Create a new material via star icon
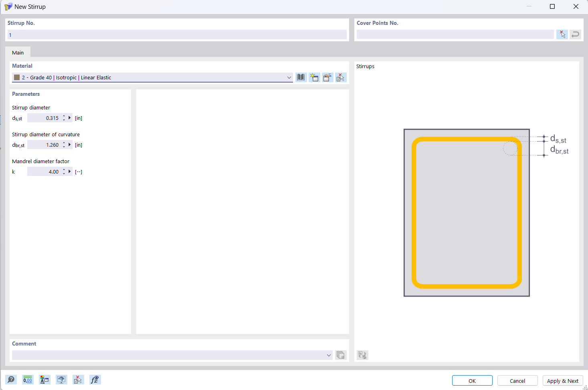Screen dimensions: 588x390 click(314, 77)
